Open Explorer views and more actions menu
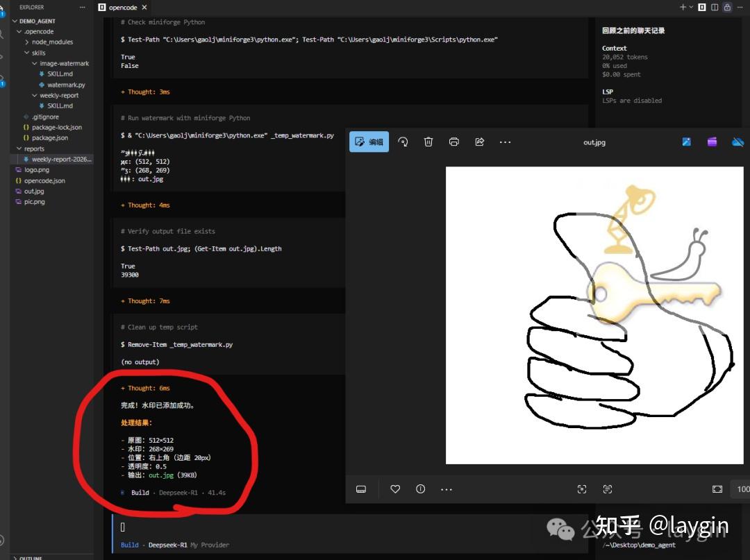 pyautogui.click(x=82, y=7)
